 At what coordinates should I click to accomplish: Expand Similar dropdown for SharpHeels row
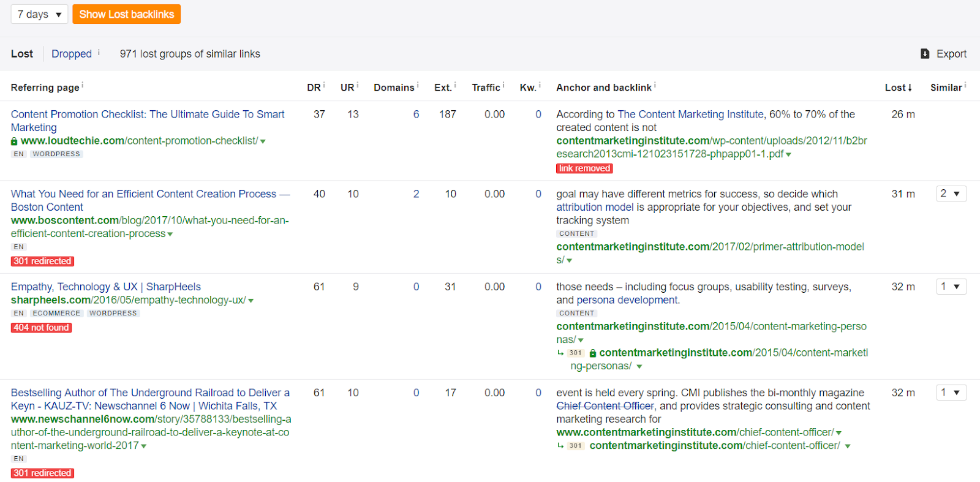point(951,287)
